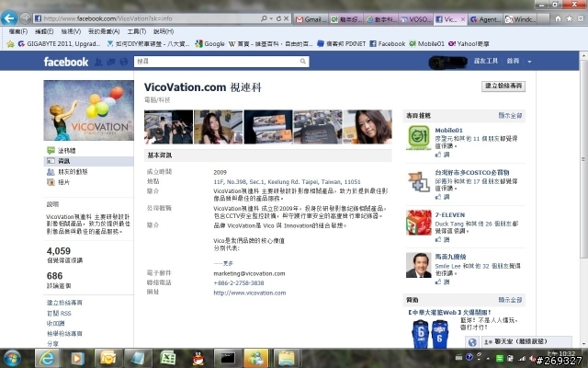The image size is (588, 368).
Task: Switch to the Agent browser tab
Action: [485, 19]
